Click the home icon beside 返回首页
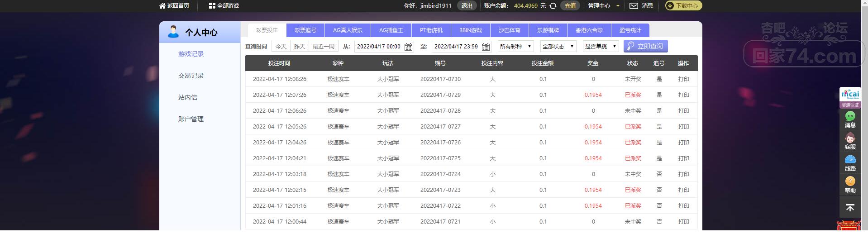Image resolution: width=868 pixels, height=248 pixels. [162, 6]
